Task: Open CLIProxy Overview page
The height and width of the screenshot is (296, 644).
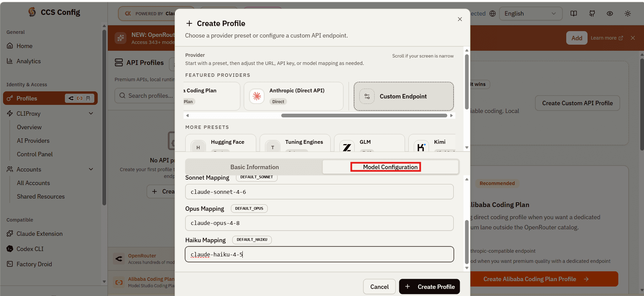Action: pos(29,127)
